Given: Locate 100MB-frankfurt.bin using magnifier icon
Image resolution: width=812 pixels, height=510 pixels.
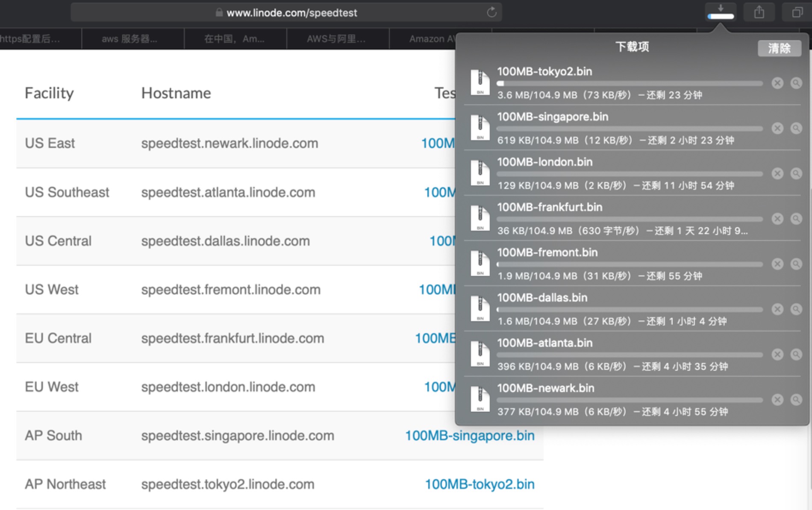Looking at the screenshot, I should [796, 219].
